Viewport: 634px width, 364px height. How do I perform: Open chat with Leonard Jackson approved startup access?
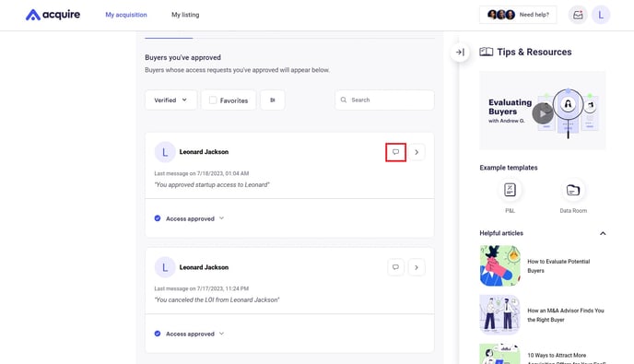point(396,152)
